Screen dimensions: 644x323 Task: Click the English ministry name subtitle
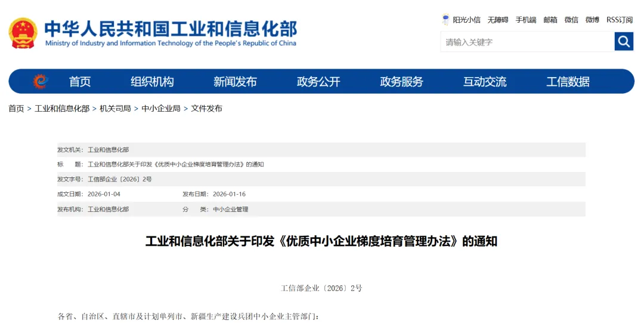171,43
